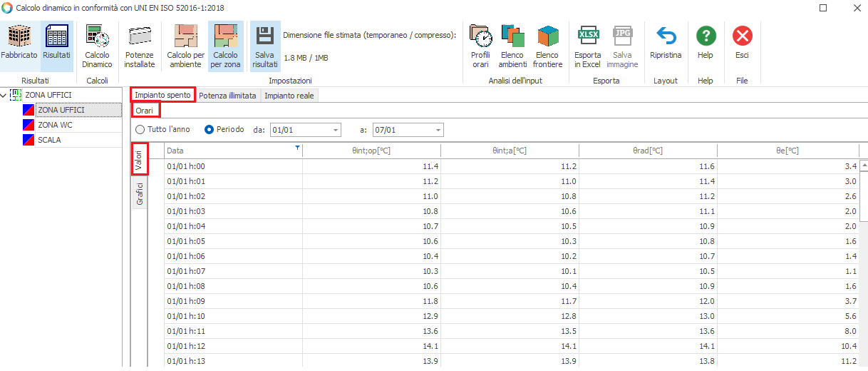Screen dimensions: 868x371
Task: Open the Fabbricato building view
Action: click(x=19, y=44)
